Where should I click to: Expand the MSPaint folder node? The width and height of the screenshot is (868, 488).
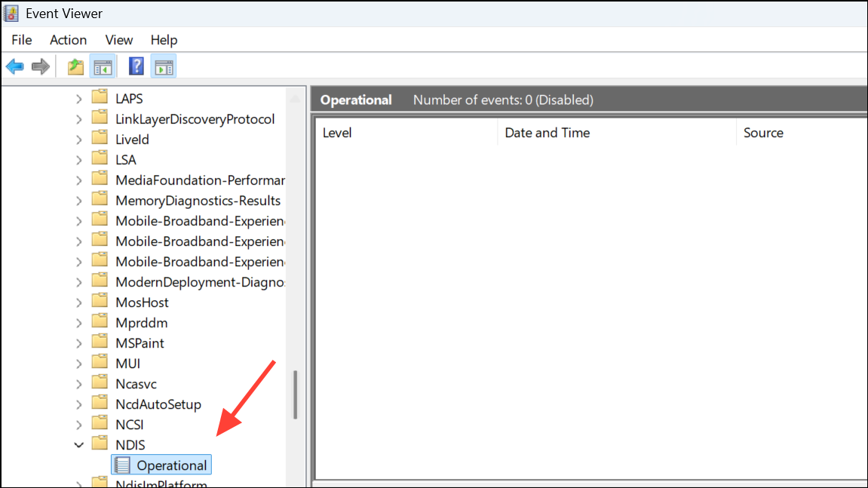pyautogui.click(x=79, y=343)
